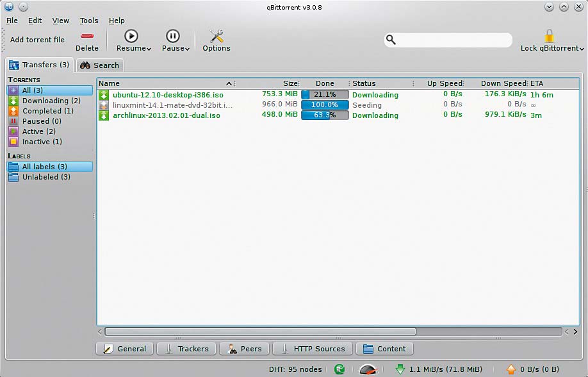Click the horizontal scrollbar under the torrent list
588x377 pixels.
pos(260,332)
